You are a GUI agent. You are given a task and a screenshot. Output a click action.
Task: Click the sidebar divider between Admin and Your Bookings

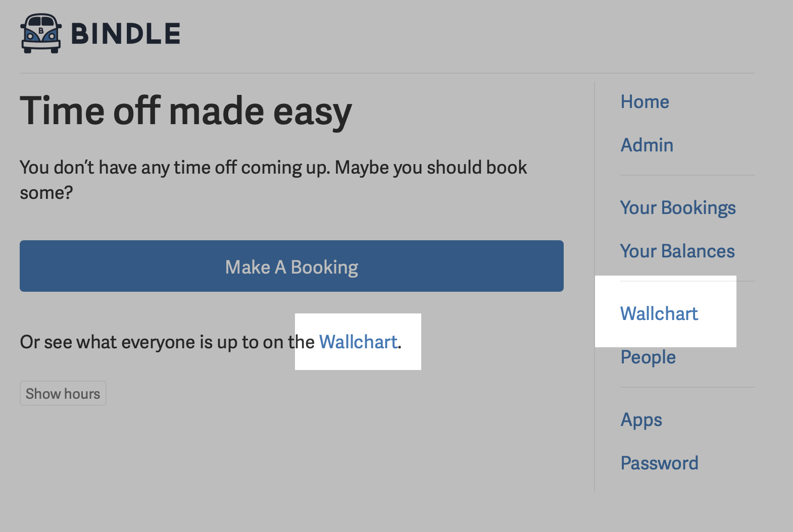pos(687,176)
